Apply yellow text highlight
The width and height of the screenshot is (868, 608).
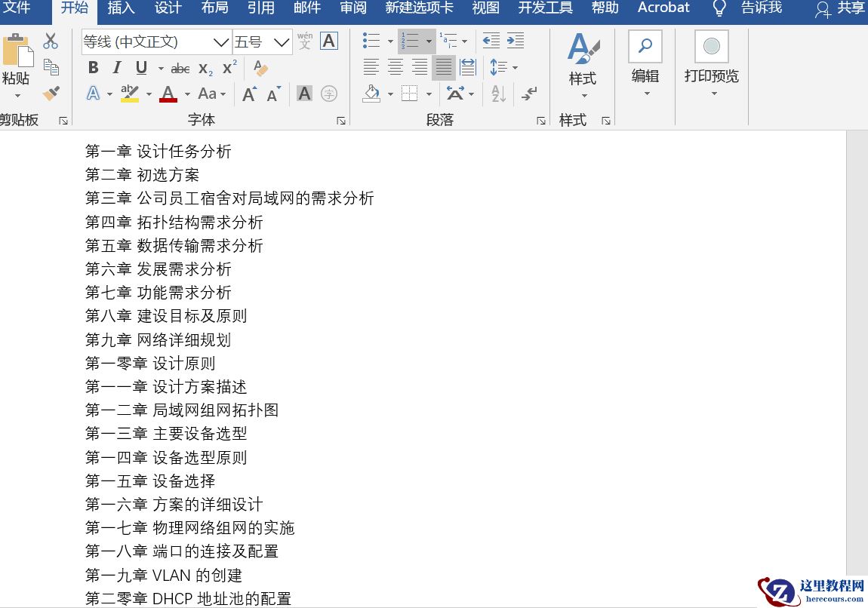[x=130, y=94]
